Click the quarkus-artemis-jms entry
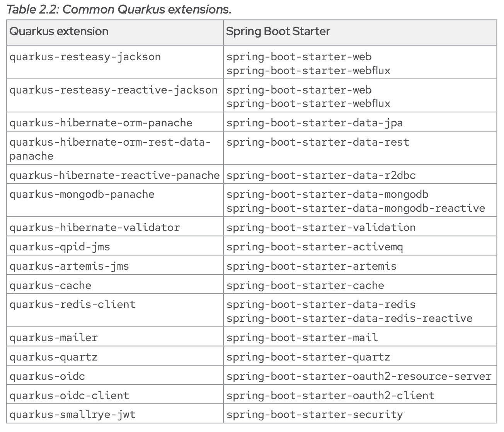The height and width of the screenshot is (432, 504). [x=69, y=266]
